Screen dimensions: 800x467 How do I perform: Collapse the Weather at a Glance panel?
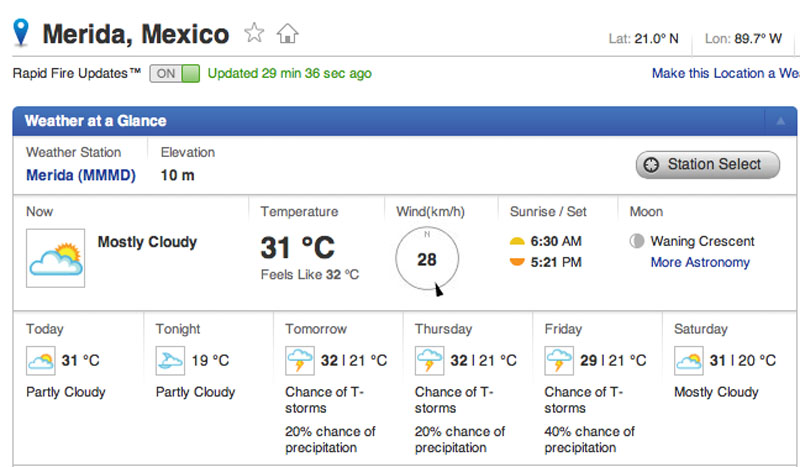[780, 121]
